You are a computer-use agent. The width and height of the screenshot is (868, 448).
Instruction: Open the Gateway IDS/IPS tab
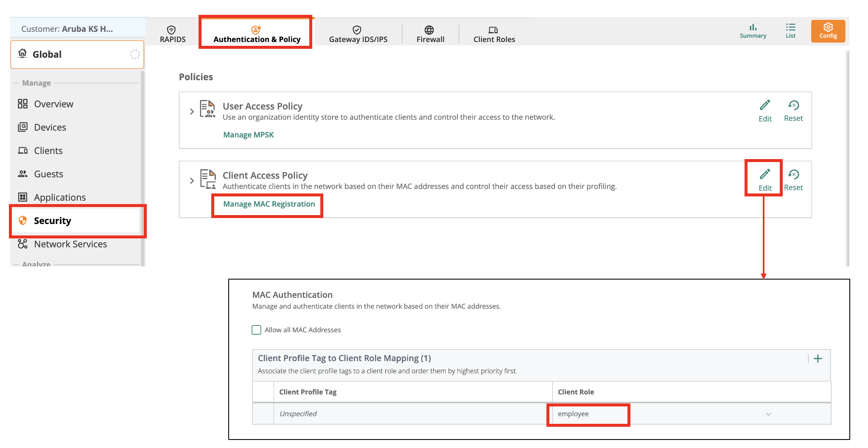point(358,34)
